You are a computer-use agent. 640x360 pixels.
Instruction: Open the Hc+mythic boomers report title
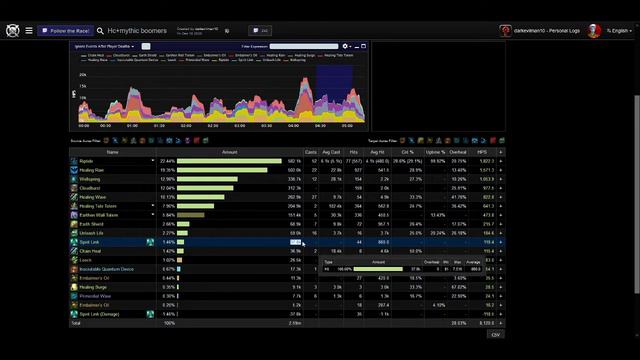tap(137, 31)
